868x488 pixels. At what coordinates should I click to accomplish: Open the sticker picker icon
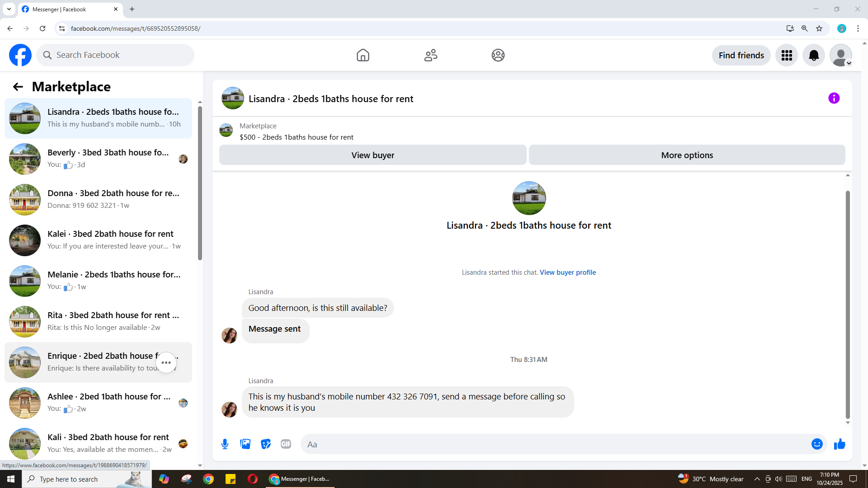tap(266, 444)
